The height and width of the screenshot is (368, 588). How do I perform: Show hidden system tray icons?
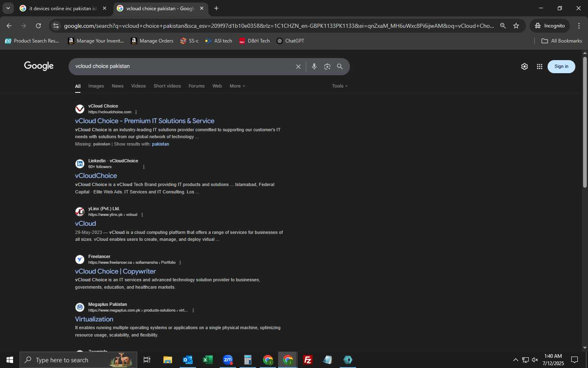[x=515, y=360]
